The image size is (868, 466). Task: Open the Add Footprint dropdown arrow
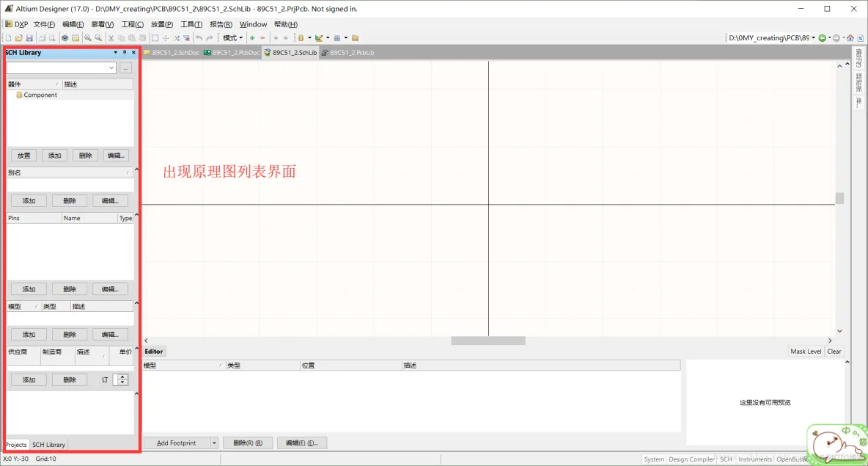click(213, 443)
